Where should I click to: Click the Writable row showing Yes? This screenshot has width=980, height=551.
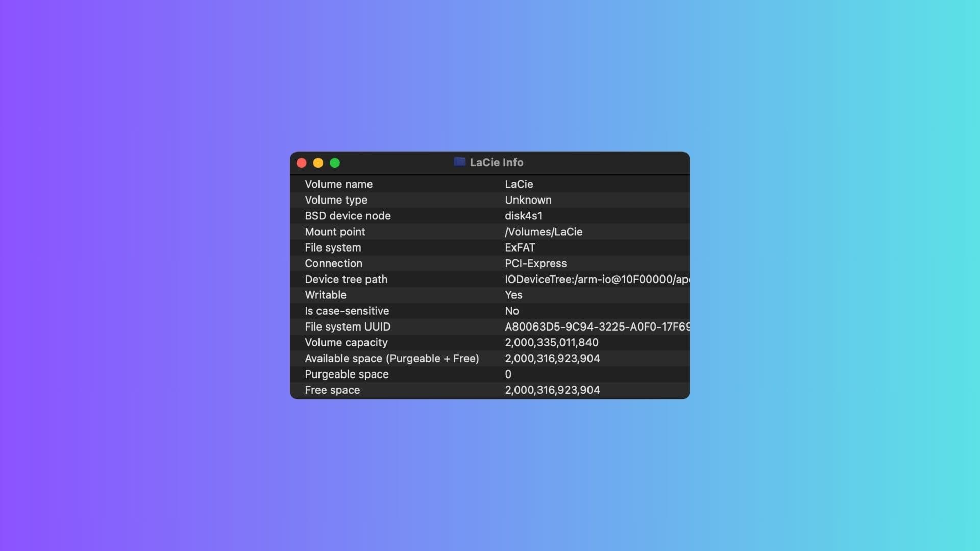pyautogui.click(x=513, y=295)
